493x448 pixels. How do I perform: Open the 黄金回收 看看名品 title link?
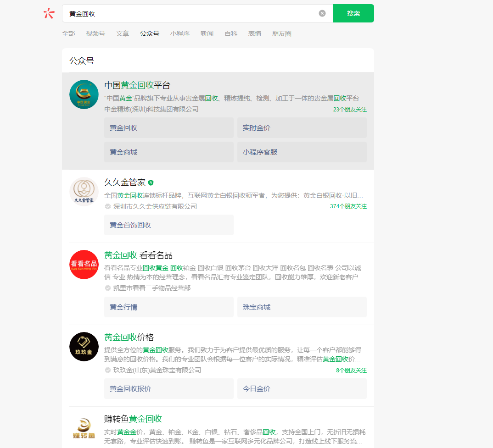(138, 255)
